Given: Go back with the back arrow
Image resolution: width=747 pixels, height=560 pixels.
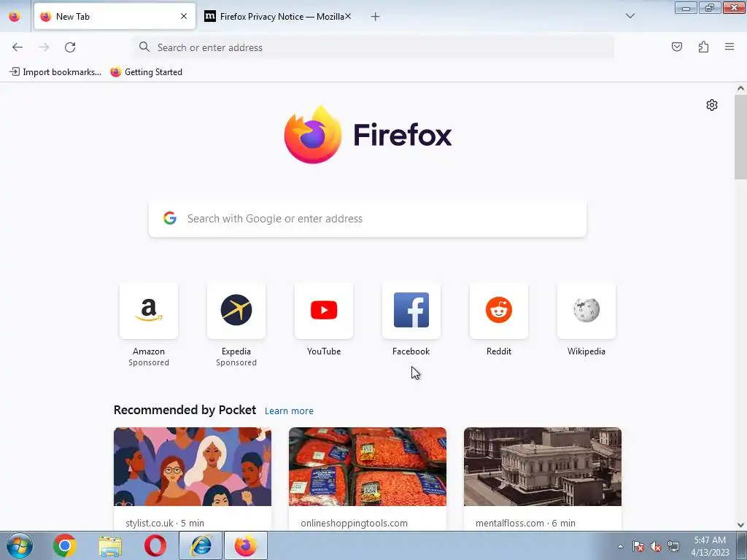Looking at the screenshot, I should pyautogui.click(x=18, y=47).
